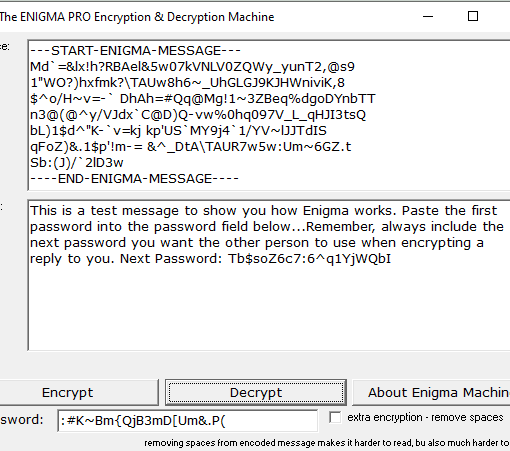
Task: Click the Password label beside the field
Action: pyautogui.click(x=22, y=420)
